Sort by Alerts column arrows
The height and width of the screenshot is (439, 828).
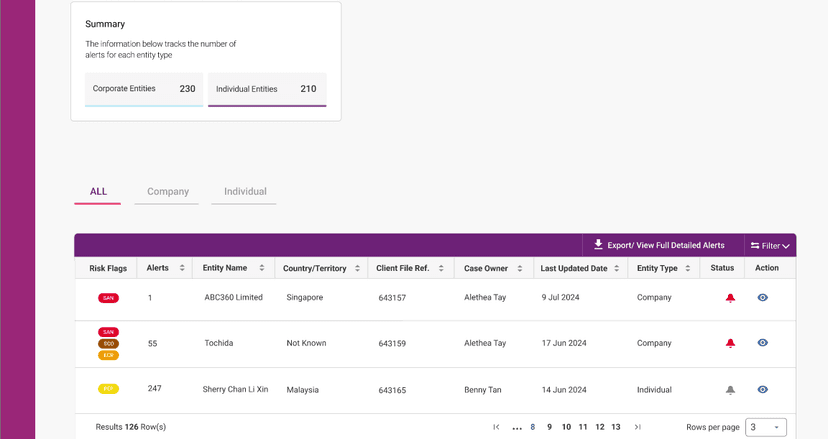click(x=182, y=268)
